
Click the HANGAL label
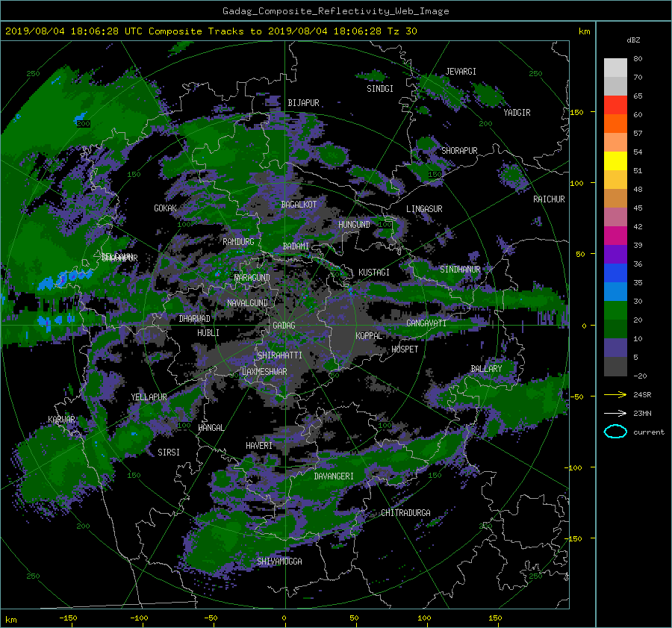coord(211,428)
